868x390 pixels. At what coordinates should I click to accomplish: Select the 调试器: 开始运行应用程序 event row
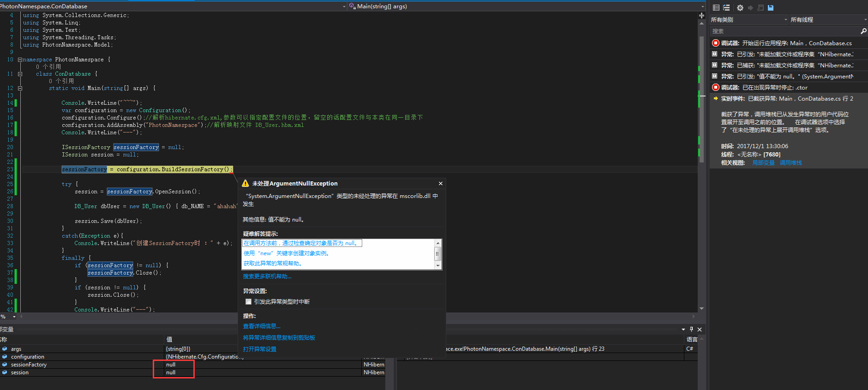pos(789,43)
